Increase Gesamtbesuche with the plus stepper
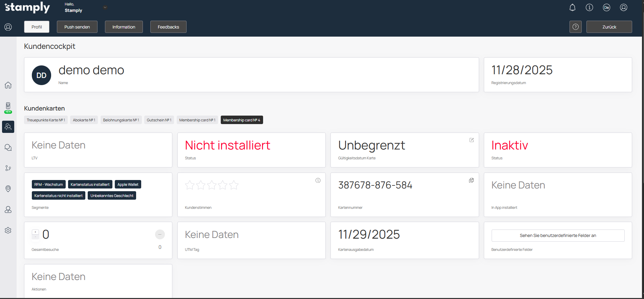 [35, 232]
